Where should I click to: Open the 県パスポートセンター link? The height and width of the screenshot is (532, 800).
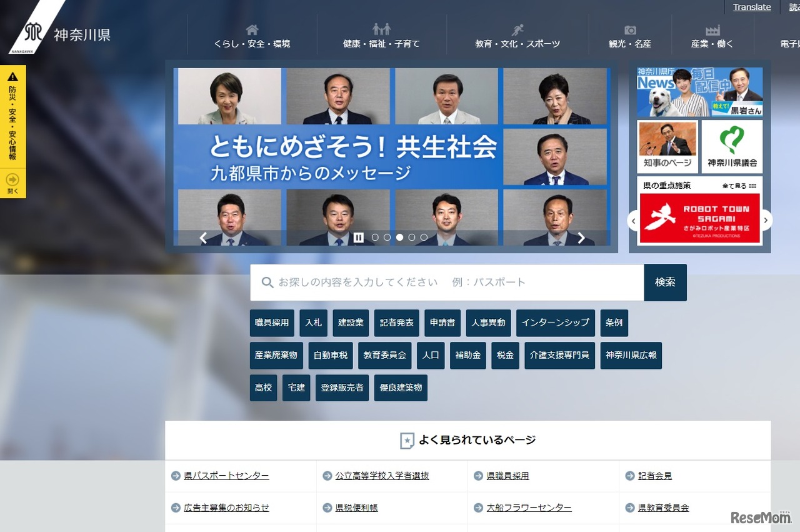pyautogui.click(x=226, y=476)
